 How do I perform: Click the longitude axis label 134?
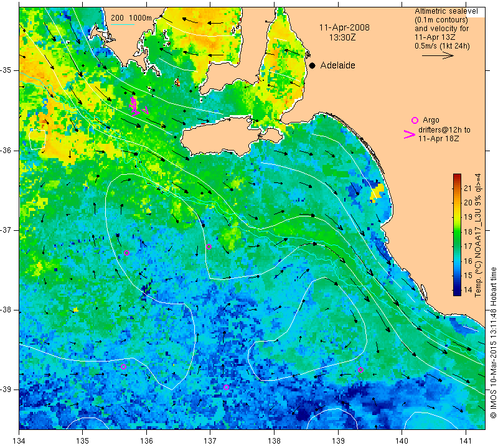(x=19, y=441)
